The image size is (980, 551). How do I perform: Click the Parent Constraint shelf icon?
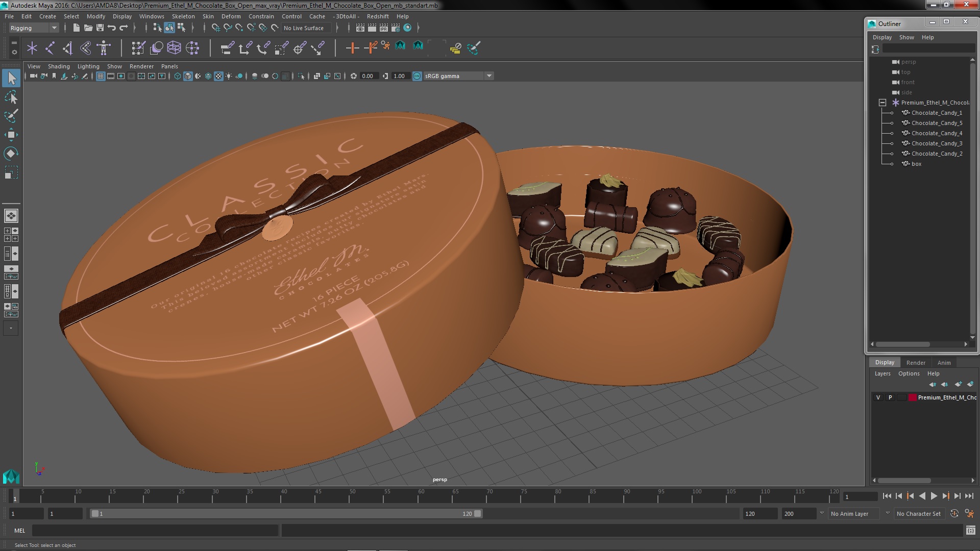coord(227,48)
